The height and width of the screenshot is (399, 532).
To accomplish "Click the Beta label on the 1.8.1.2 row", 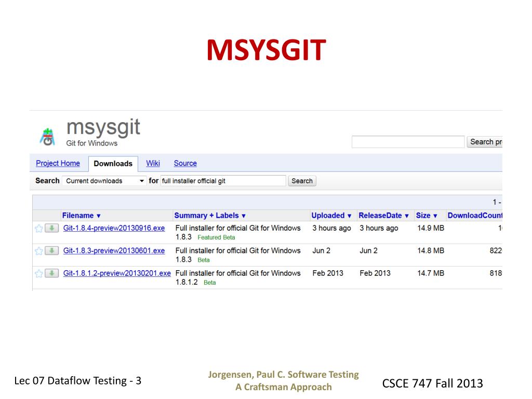I will tap(210, 283).
